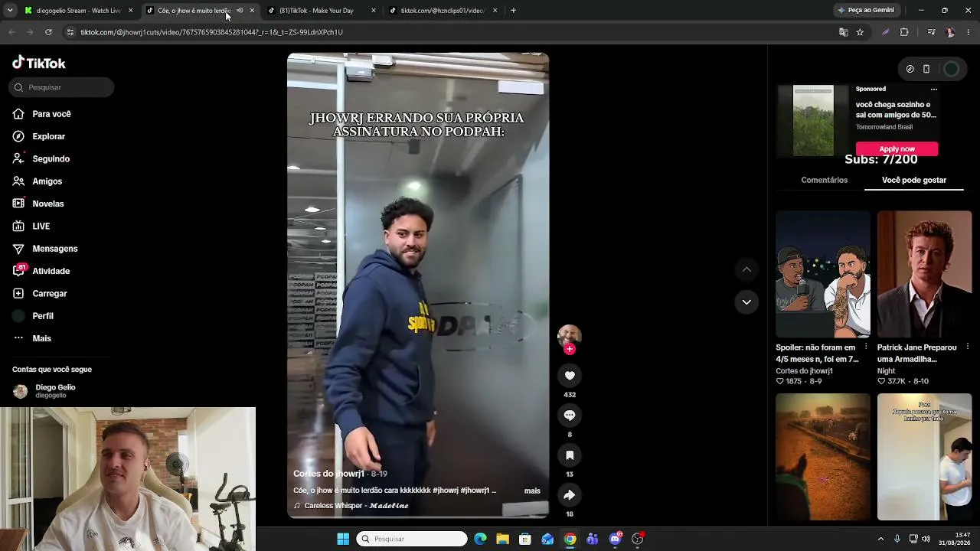Open the Sponsored ad options menu
The width and height of the screenshot is (980, 551).
click(x=933, y=90)
